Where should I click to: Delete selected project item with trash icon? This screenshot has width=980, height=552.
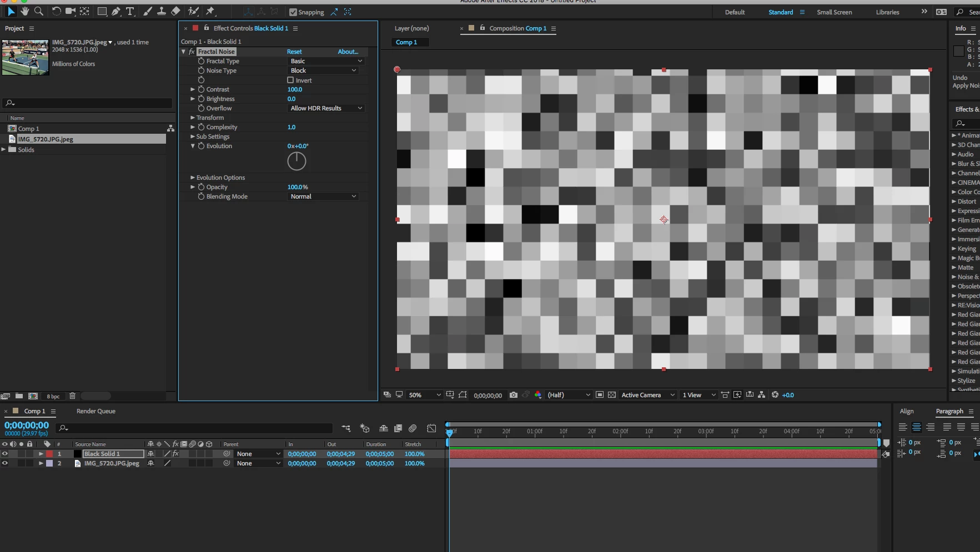72,396
